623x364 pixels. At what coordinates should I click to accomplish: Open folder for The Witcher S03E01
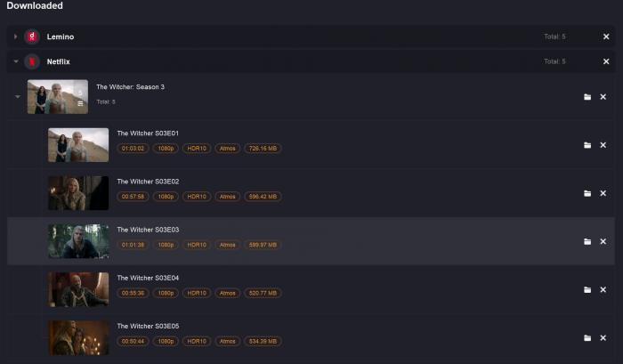pyautogui.click(x=587, y=145)
